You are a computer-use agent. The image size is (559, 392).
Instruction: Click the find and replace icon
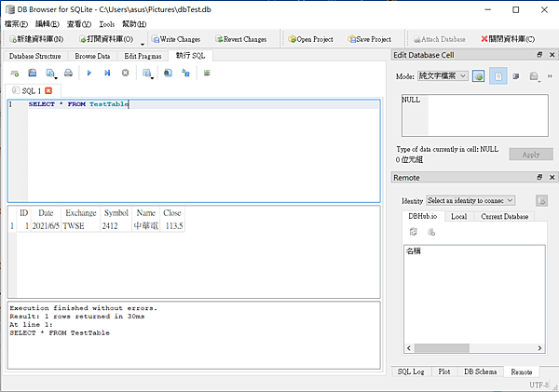tap(185, 73)
